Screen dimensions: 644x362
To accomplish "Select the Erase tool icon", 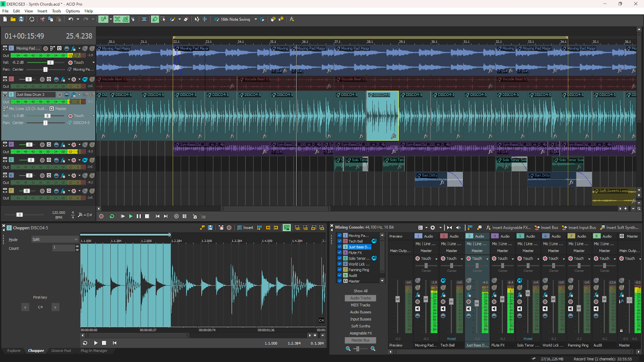I will pyautogui.click(x=186, y=19).
